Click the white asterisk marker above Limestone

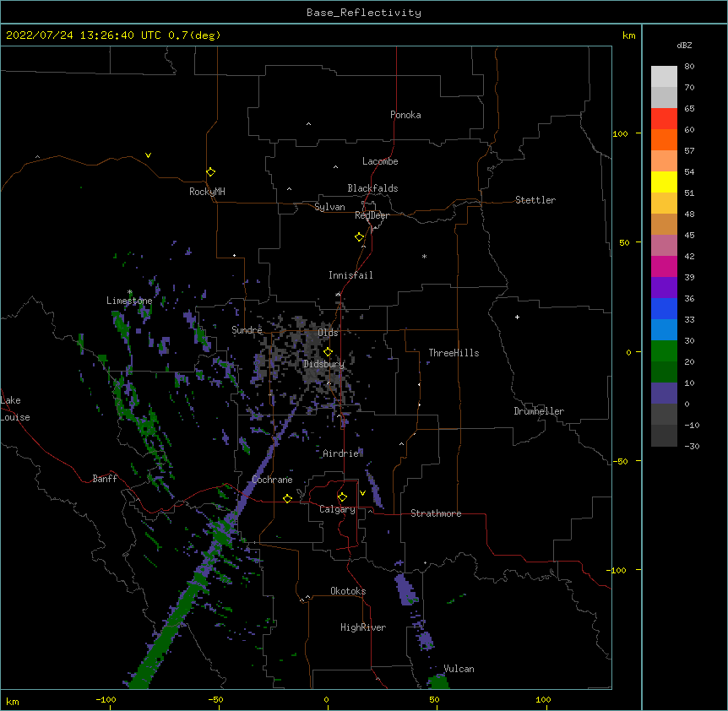tap(130, 292)
